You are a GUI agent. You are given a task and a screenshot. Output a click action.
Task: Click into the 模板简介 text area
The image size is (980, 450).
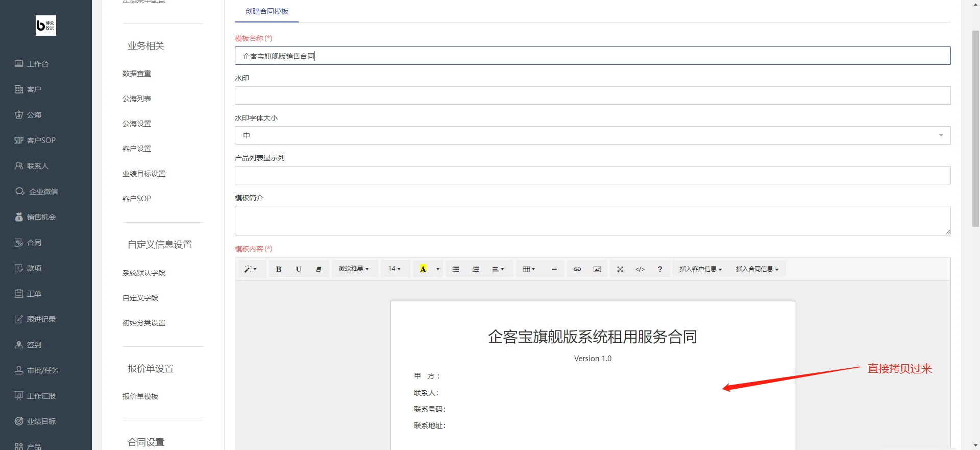[x=593, y=221]
